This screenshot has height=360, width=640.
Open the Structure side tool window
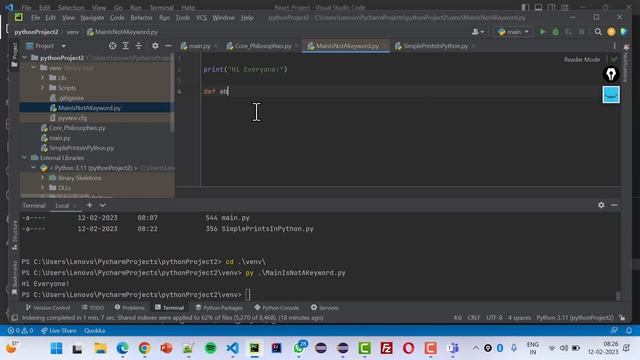click(15, 235)
